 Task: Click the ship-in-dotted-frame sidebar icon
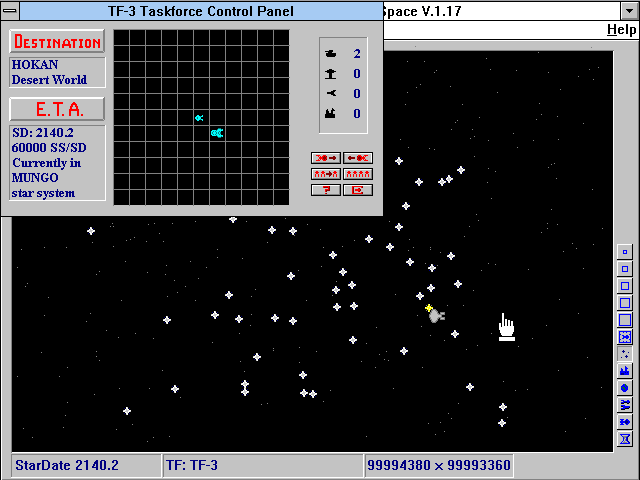click(624, 337)
